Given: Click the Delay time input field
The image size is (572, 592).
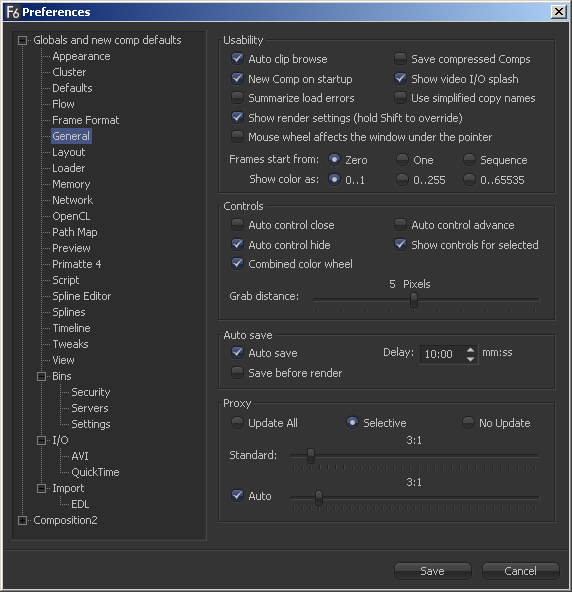Looking at the screenshot, I should point(442,354).
